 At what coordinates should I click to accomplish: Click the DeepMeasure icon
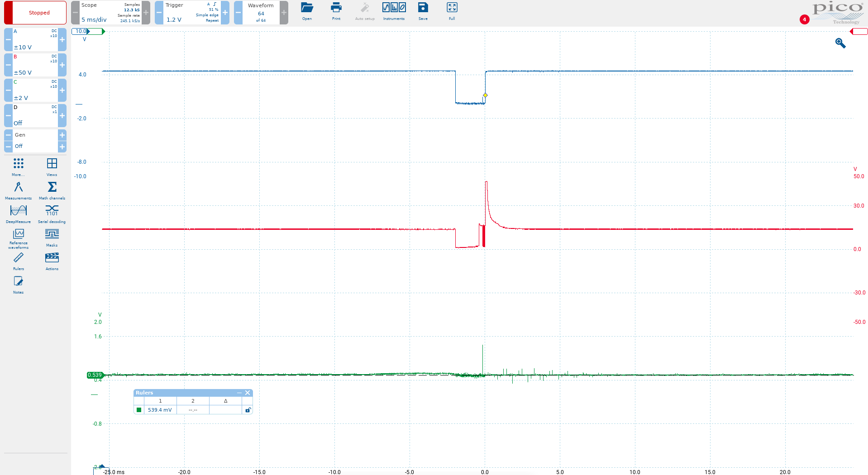point(18,214)
